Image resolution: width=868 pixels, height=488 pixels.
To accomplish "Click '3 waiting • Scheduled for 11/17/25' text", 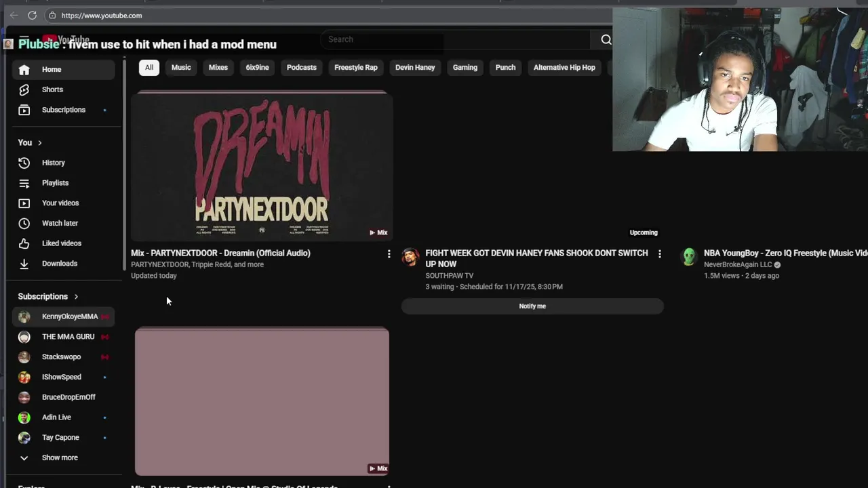I will click(494, 287).
